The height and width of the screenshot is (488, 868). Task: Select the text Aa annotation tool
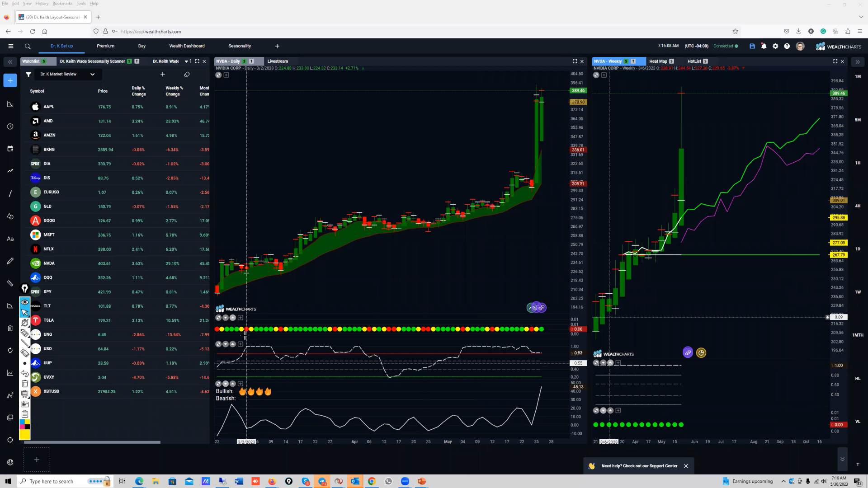tap(10, 239)
